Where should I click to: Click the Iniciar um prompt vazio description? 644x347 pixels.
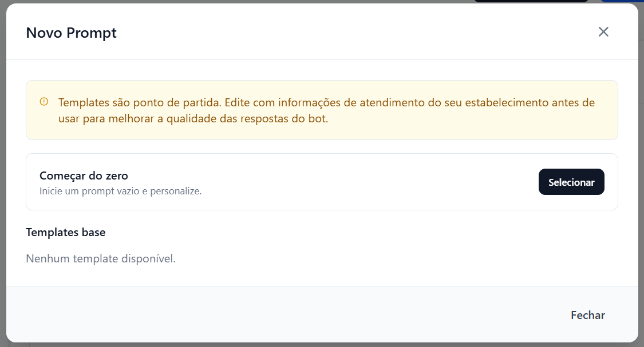pyautogui.click(x=119, y=191)
